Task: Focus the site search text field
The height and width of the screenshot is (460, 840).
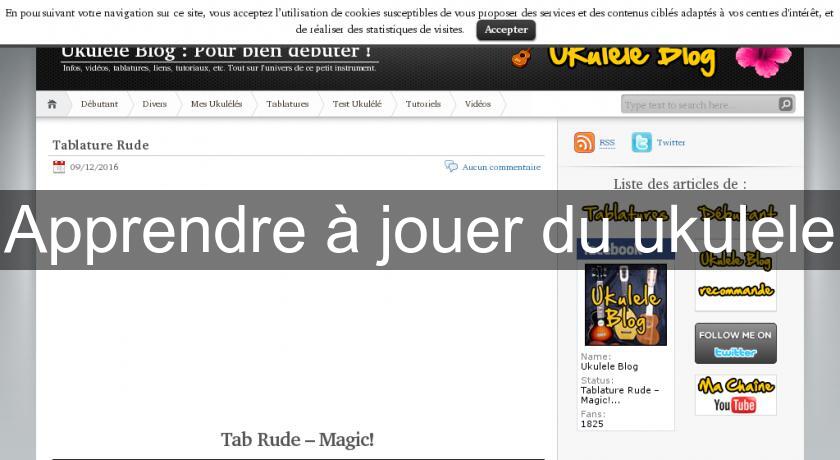Action: (x=700, y=104)
